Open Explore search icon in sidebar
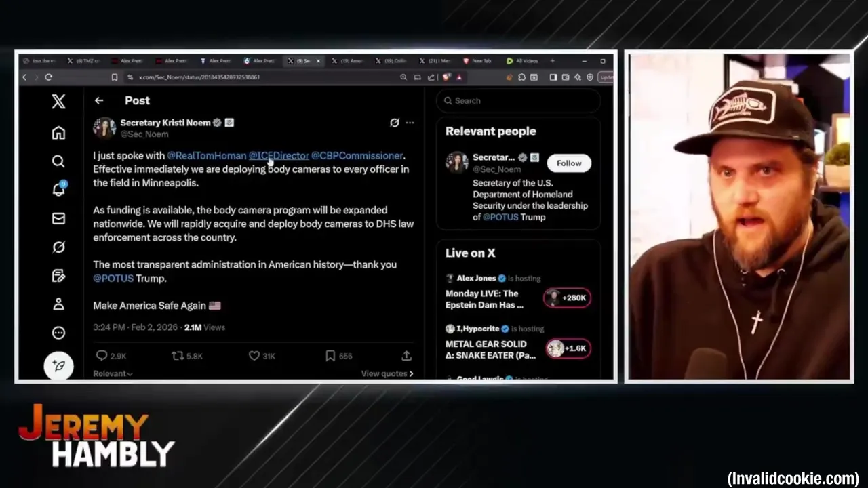 pos(58,161)
